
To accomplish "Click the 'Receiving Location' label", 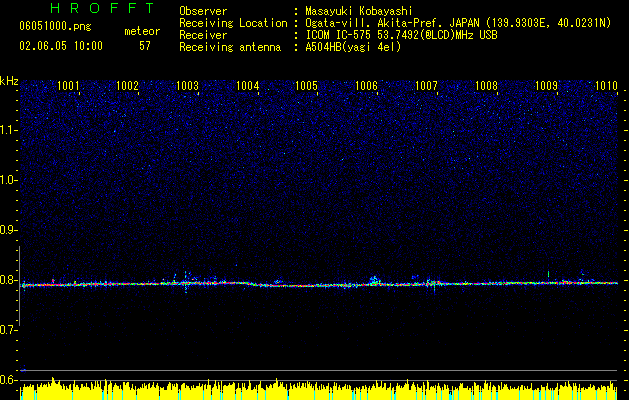I will click(x=233, y=23).
